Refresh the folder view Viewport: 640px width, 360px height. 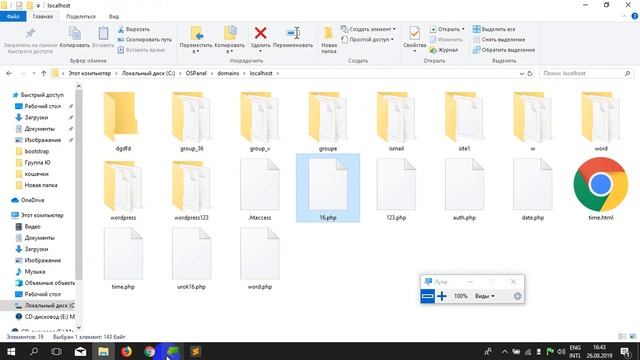[530, 73]
